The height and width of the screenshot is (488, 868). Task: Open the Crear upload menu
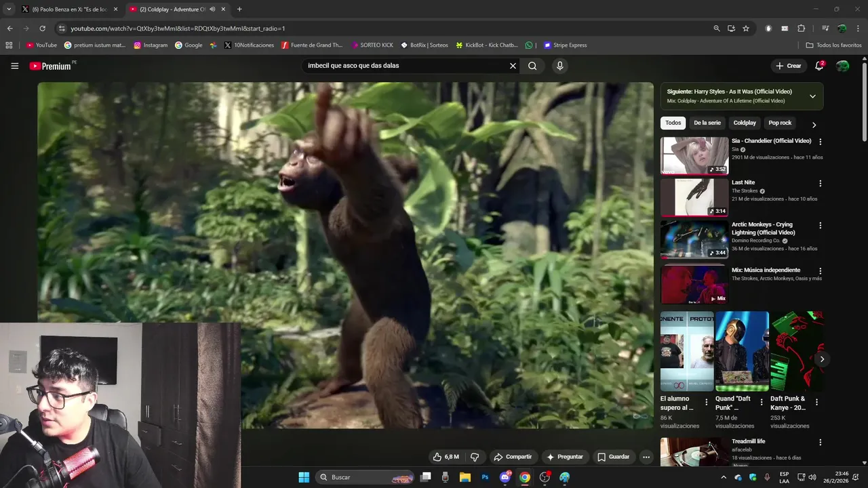pyautogui.click(x=789, y=66)
